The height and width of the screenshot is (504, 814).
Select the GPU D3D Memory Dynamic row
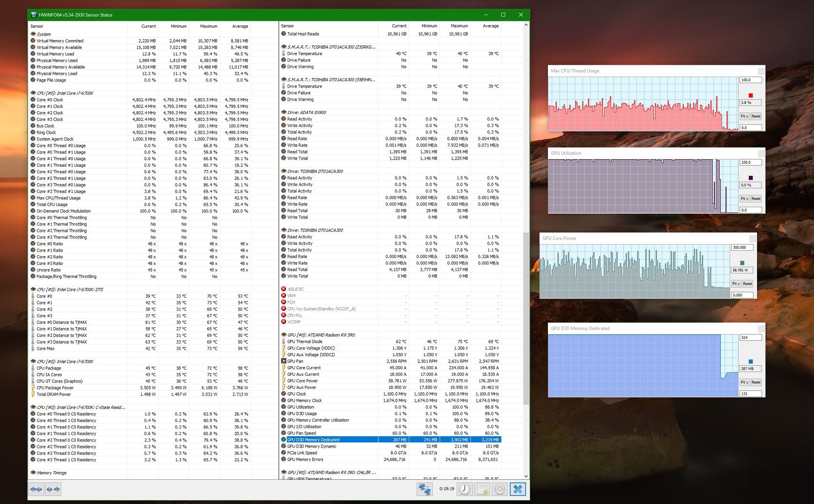coord(390,446)
